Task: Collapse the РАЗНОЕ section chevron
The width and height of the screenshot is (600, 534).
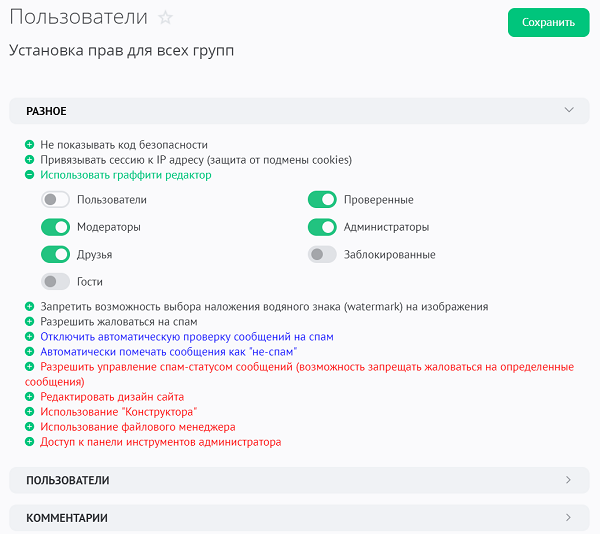Action: point(569,110)
